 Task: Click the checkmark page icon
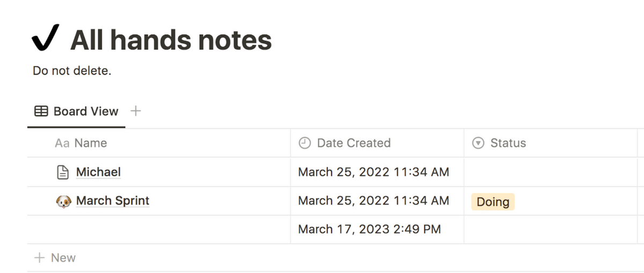pos(45,39)
